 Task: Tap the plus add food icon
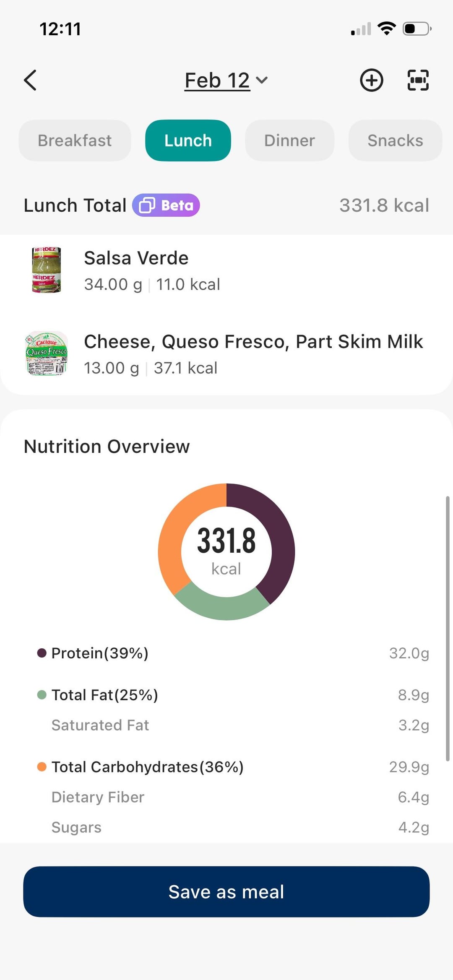pos(372,80)
